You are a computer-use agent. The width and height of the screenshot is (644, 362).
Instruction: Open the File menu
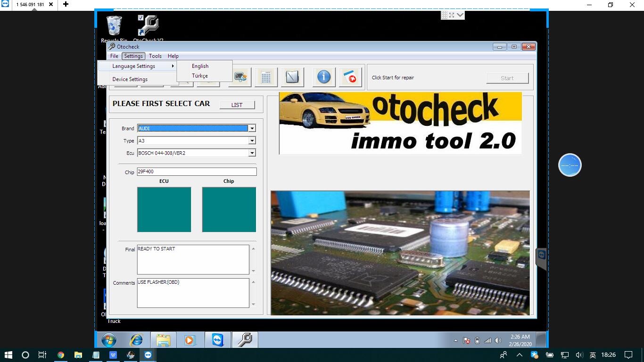pos(114,56)
